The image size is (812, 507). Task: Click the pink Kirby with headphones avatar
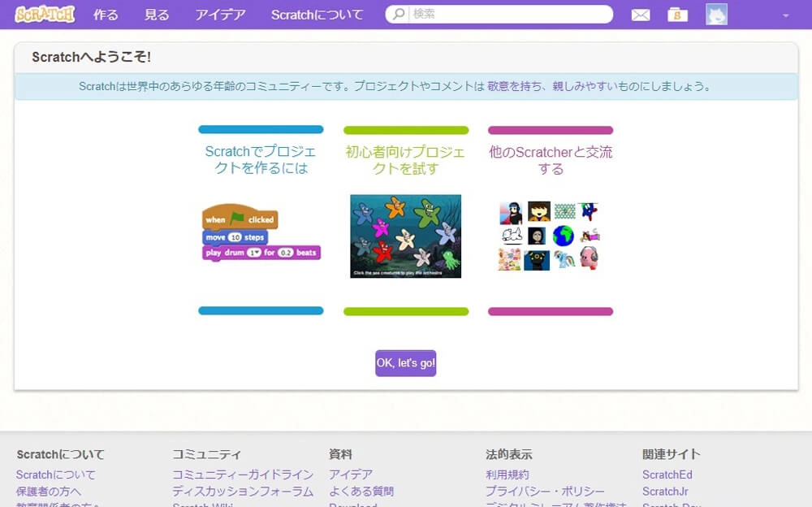pos(589,258)
